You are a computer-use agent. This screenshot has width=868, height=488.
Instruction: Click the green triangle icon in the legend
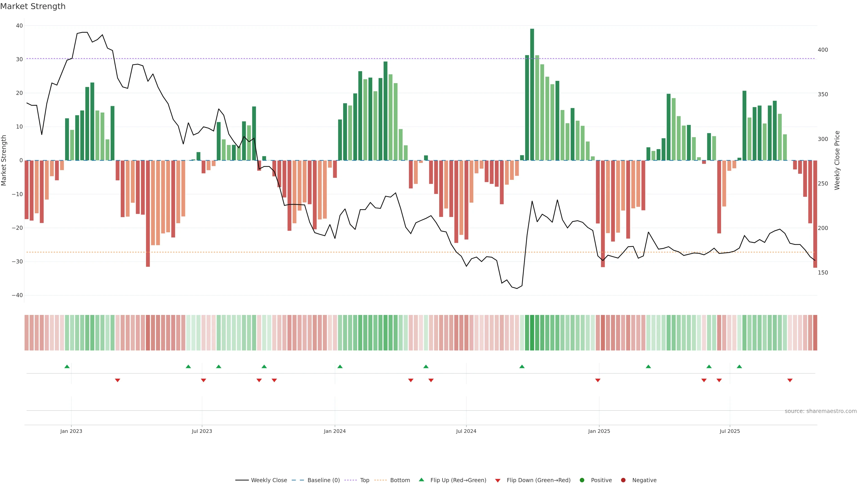click(421, 480)
